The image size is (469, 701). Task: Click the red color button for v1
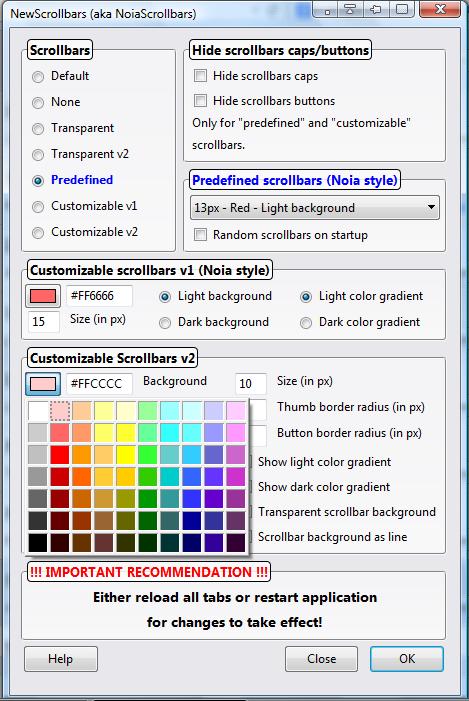[x=43, y=296]
